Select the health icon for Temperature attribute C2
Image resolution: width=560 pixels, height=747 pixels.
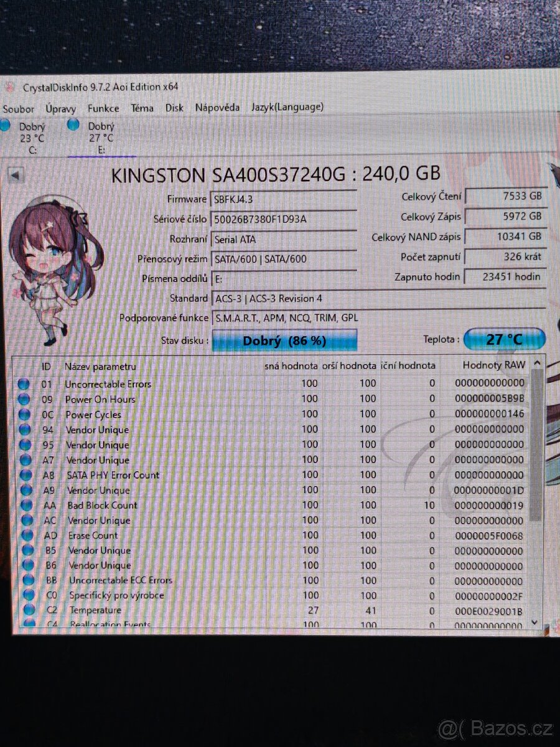(25, 610)
